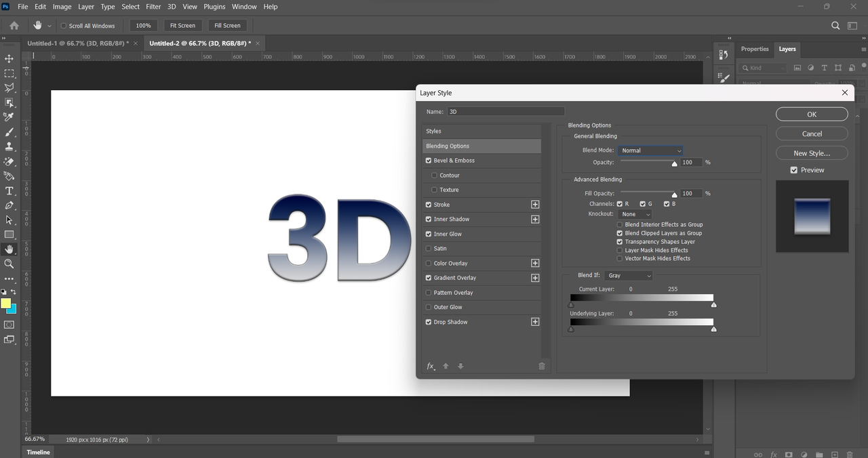Disable the Inner Glow checkbox
Viewport: 868px width, 458px height.
coord(429,234)
